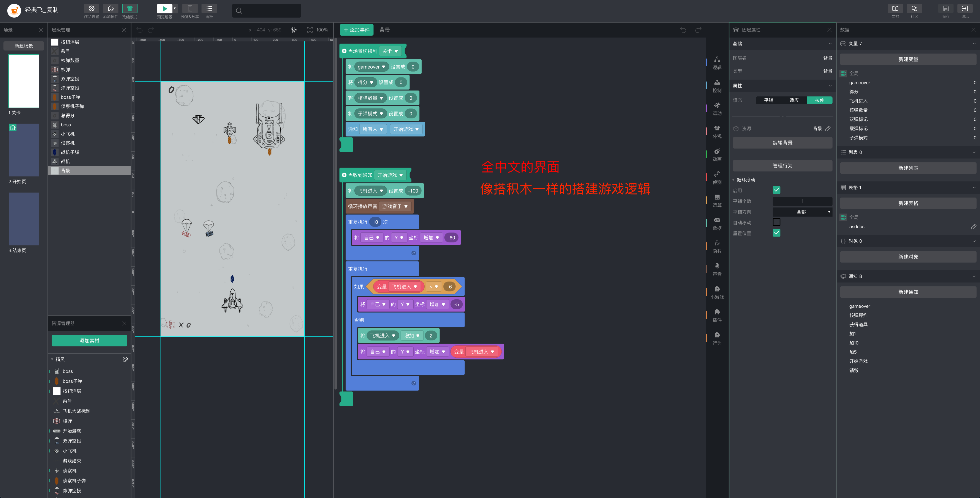Click the 保存 save icon
The width and height of the screenshot is (980, 498).
tap(946, 9)
